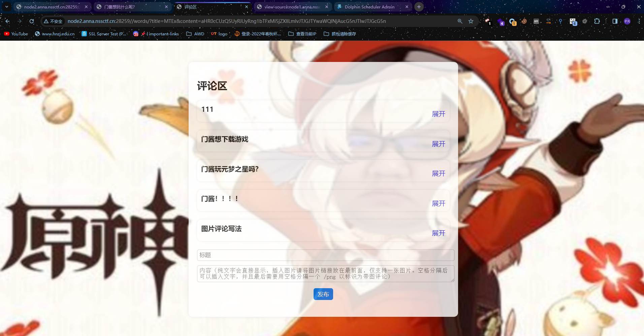644x336 pixels.
Task: Open the important-links bookmark
Action: tap(156, 34)
